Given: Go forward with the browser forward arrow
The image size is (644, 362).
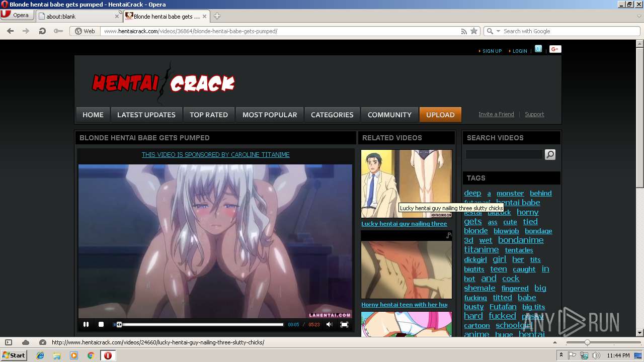Looking at the screenshot, I should (x=26, y=31).
